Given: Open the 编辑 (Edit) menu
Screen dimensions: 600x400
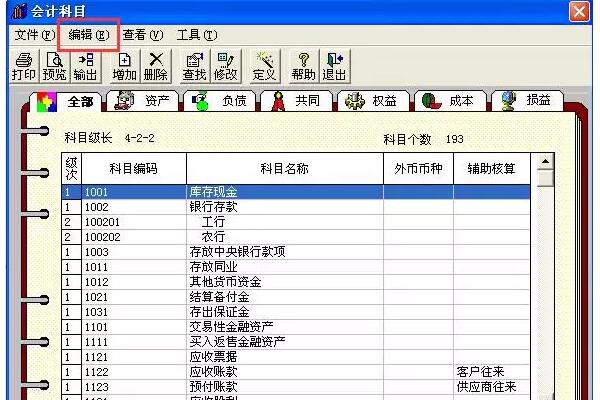Looking at the screenshot, I should [88, 35].
